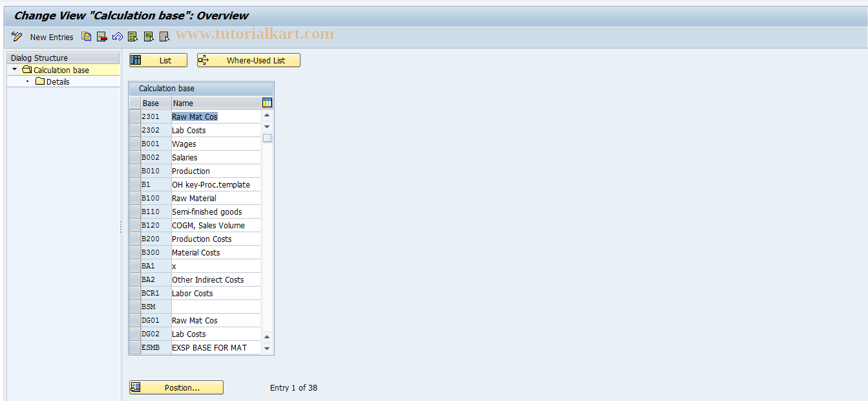
Task: Click Select All icon in toolbar
Action: coord(132,37)
